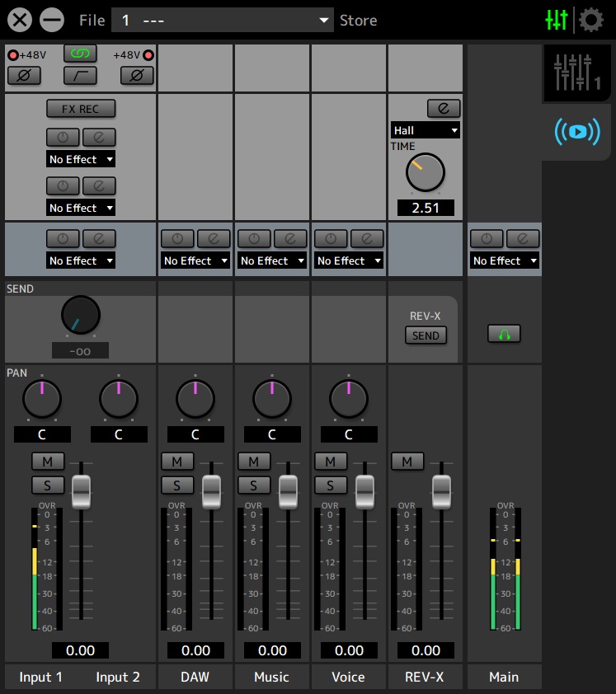Click the REV-X TIME value field

(426, 208)
